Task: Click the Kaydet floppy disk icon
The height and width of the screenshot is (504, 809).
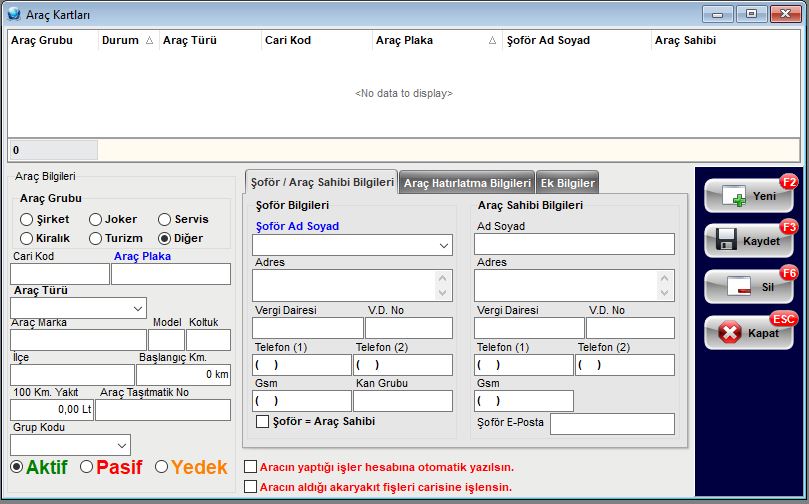Action: click(x=726, y=240)
